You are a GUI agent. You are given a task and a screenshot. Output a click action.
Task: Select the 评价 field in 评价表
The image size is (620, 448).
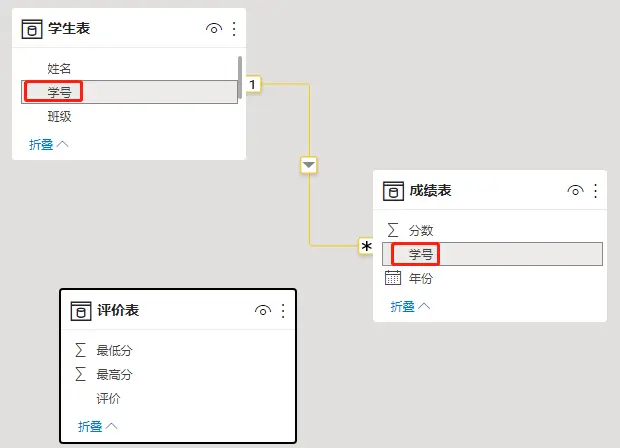108,398
